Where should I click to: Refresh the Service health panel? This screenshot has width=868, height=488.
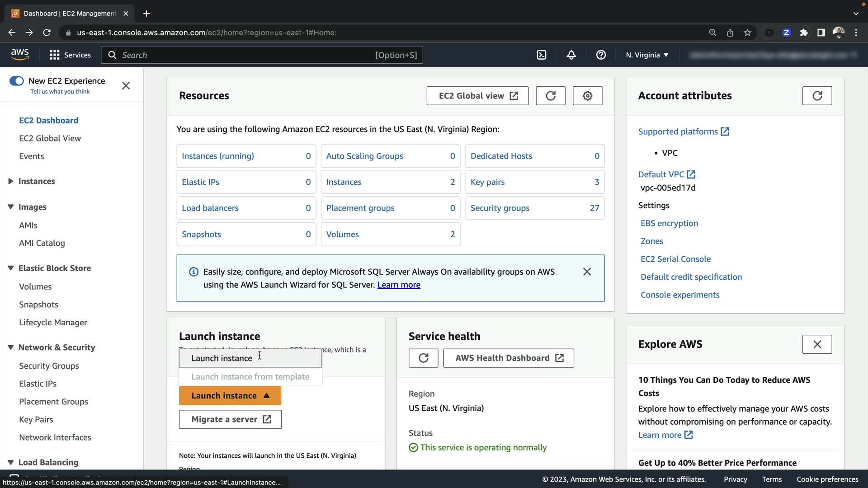[423, 358]
